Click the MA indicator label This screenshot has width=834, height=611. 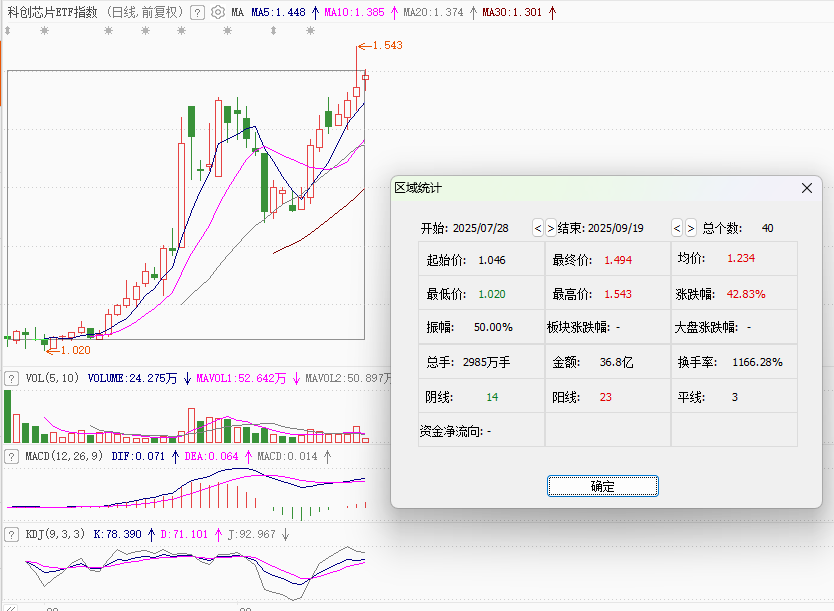[x=237, y=12]
